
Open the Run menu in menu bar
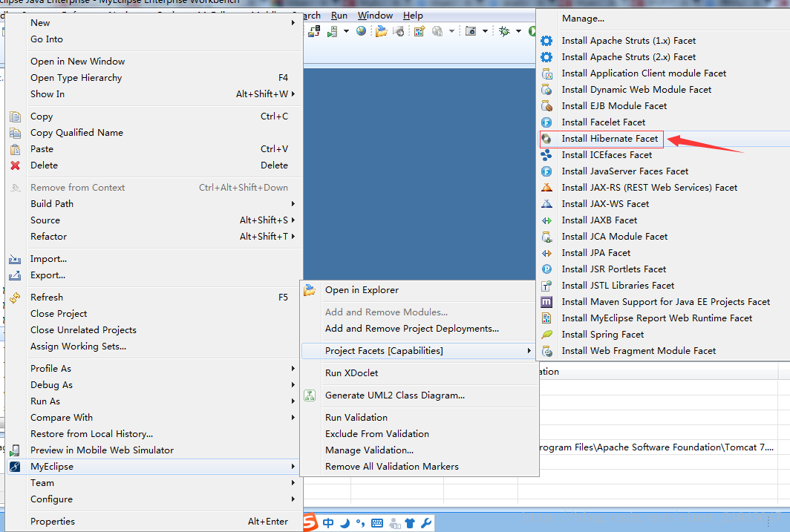point(339,16)
